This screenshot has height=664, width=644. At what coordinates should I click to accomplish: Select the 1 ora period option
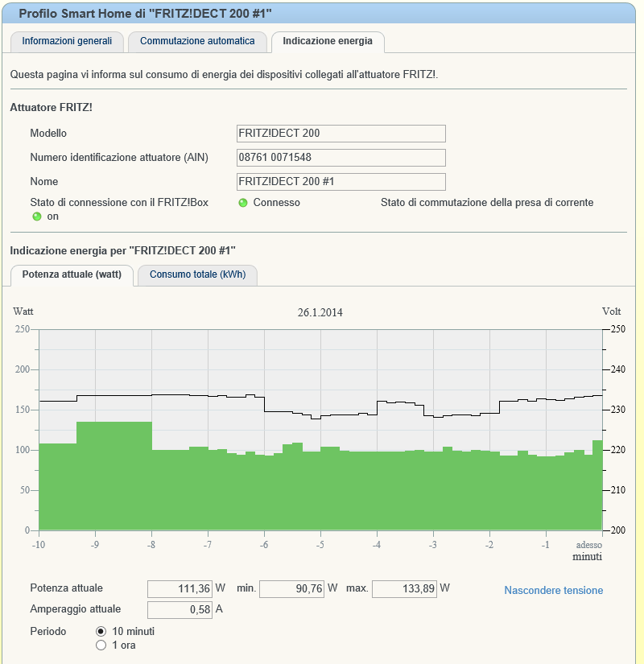tap(101, 645)
